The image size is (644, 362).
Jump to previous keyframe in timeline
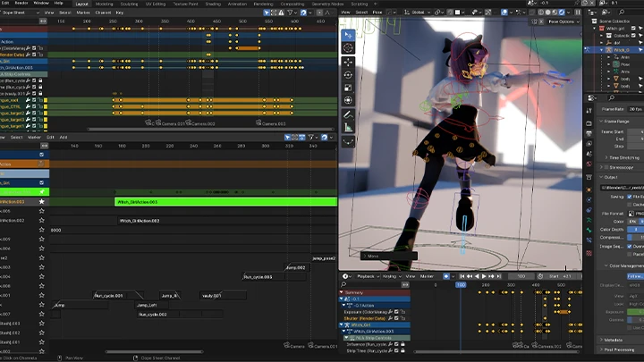coord(470,276)
